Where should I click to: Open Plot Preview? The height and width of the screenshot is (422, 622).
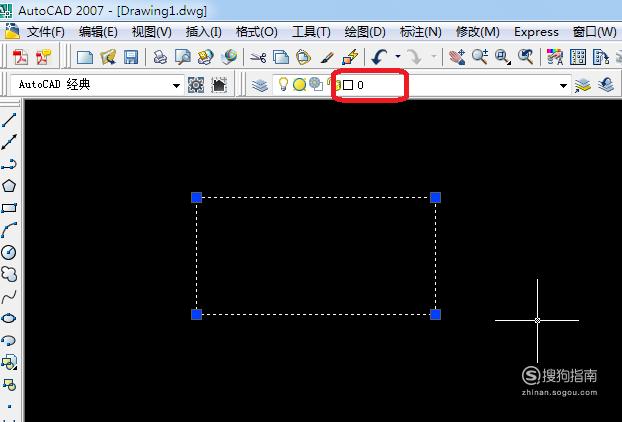182,58
